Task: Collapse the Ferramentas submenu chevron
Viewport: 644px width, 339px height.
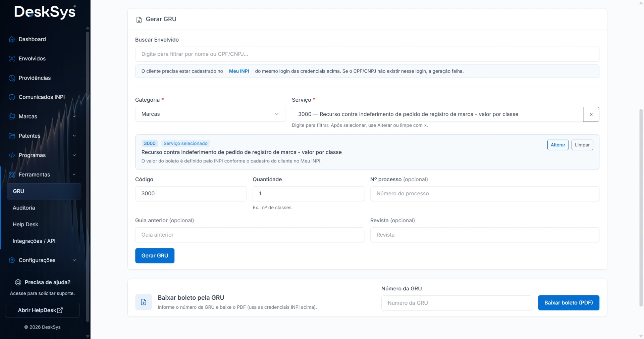Action: point(74,175)
